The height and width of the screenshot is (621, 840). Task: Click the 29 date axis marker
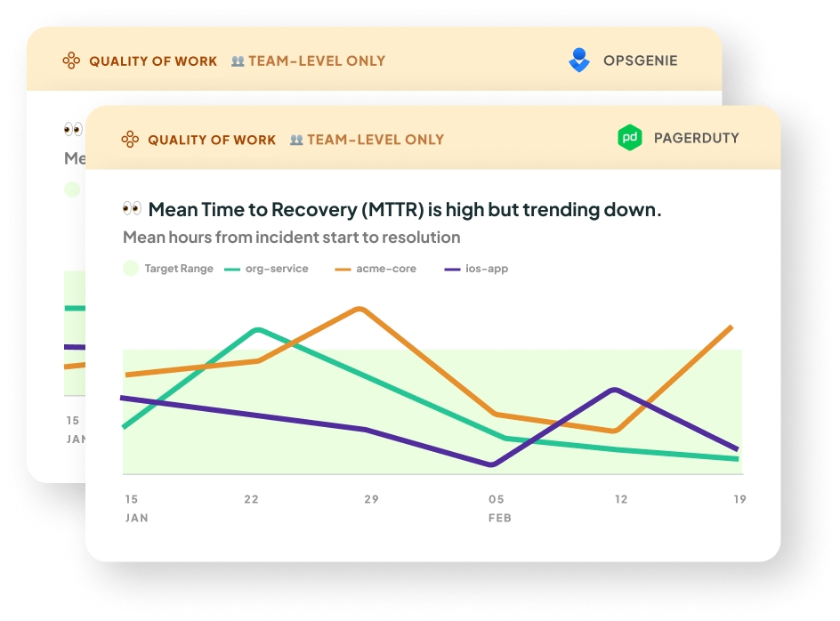[x=371, y=499]
